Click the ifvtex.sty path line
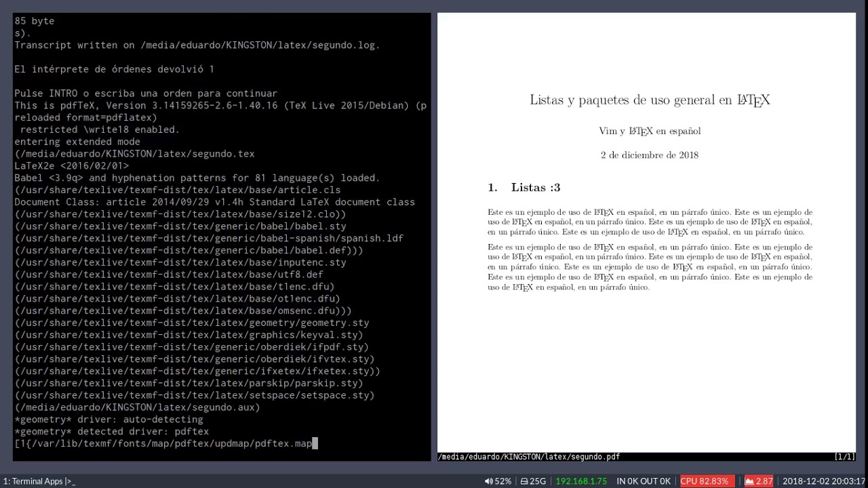 [195, 359]
